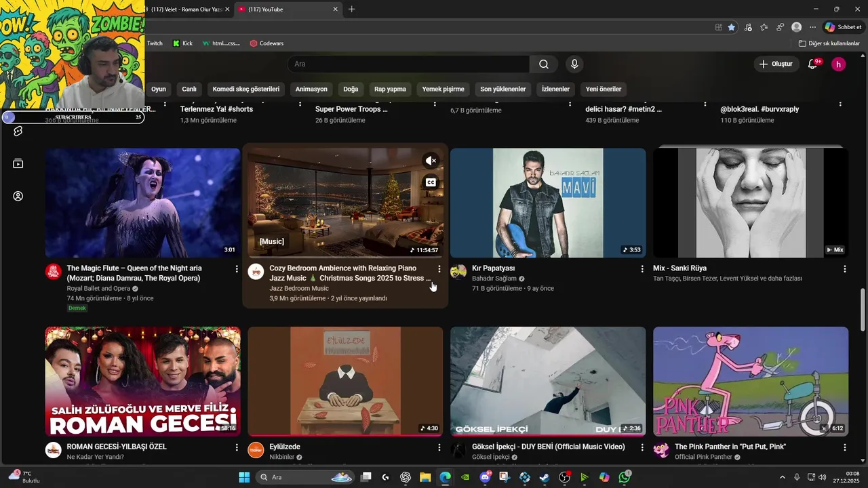Open the Twitch bookmark
Screen dimensions: 868x488
(155, 43)
